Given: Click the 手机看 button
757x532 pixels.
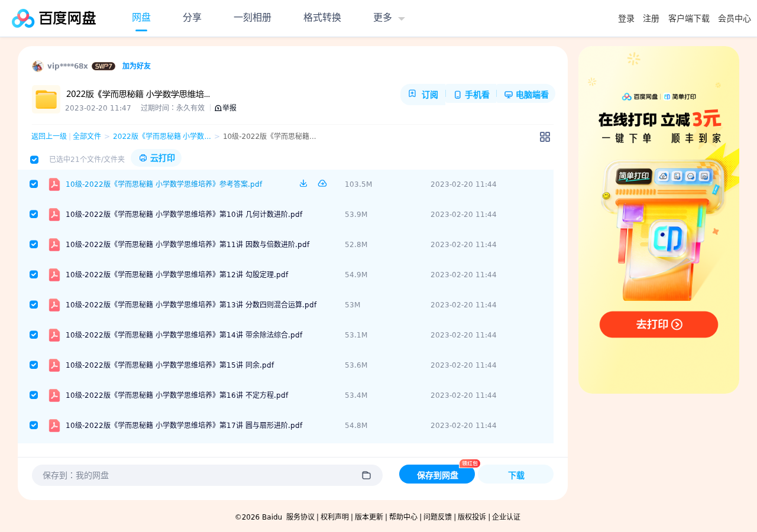Looking at the screenshot, I should (x=471, y=95).
